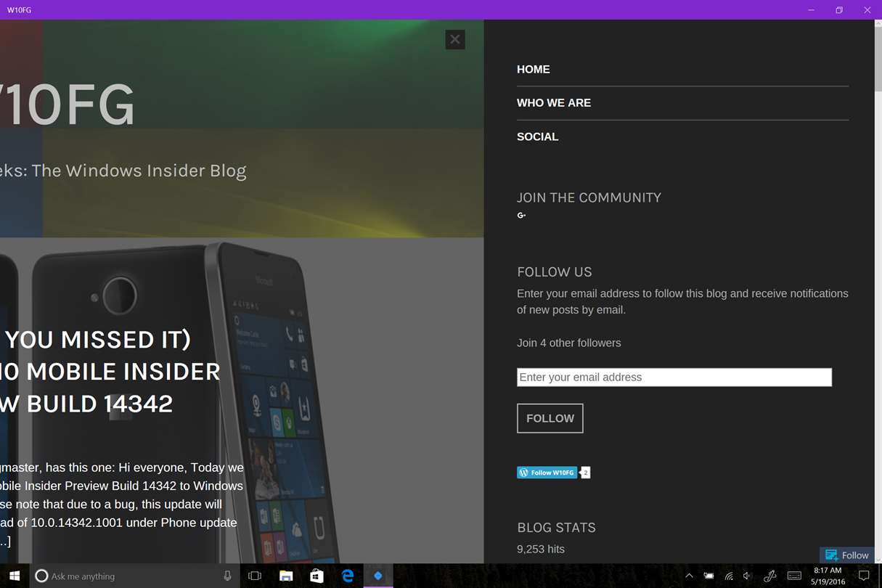
Task: Minimize the W10FG window
Action: [x=812, y=10]
